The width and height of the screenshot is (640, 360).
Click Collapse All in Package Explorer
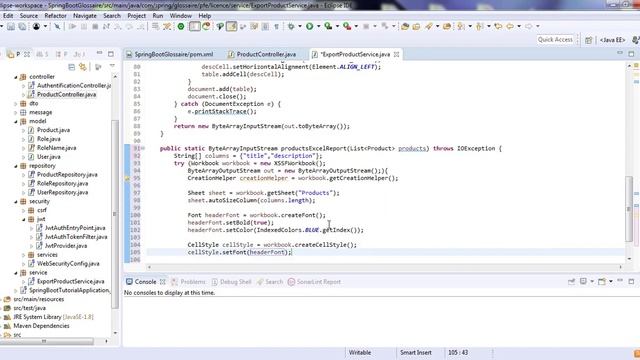[x=71, y=67]
